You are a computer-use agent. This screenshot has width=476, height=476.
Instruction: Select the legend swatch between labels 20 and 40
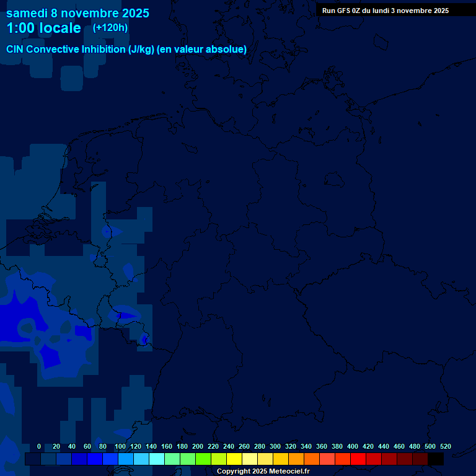coord(64,459)
